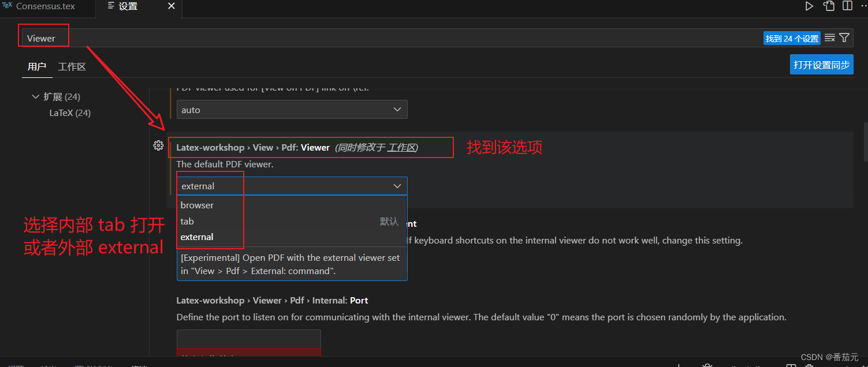Viewport: 868px width, 367px height.
Task: Click the Latex-workshop View Pdf: Viewer title
Action: 253,148
